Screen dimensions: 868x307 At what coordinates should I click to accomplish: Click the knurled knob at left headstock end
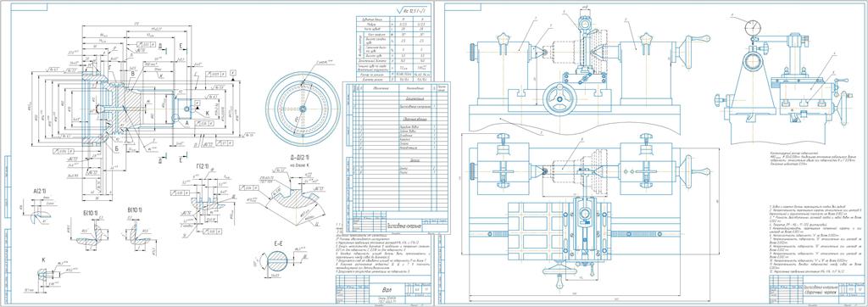point(473,52)
